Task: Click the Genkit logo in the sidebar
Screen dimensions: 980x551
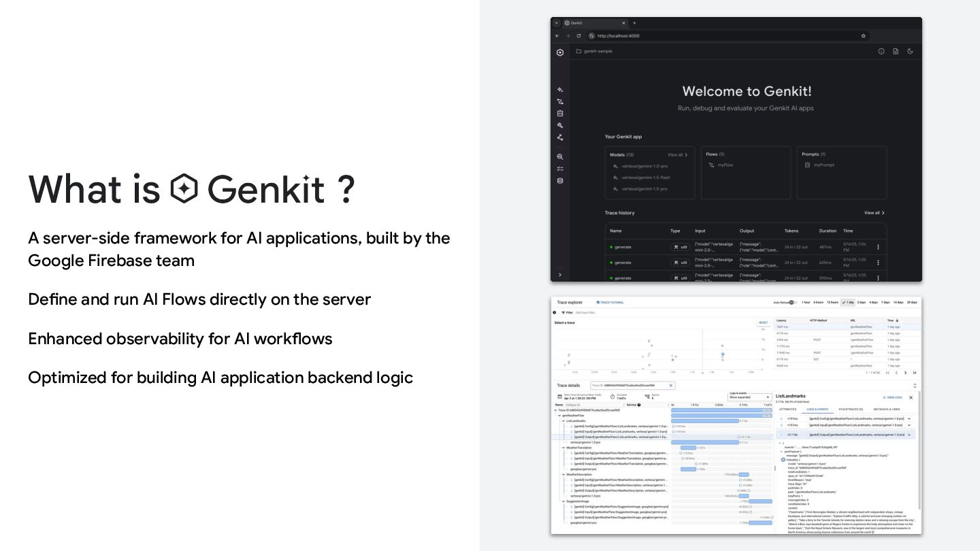Action: [x=560, y=52]
